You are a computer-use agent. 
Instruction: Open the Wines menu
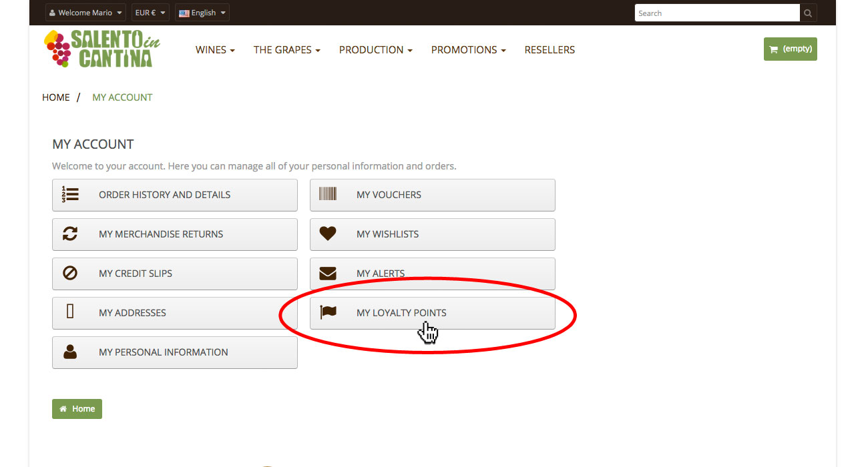pos(215,50)
